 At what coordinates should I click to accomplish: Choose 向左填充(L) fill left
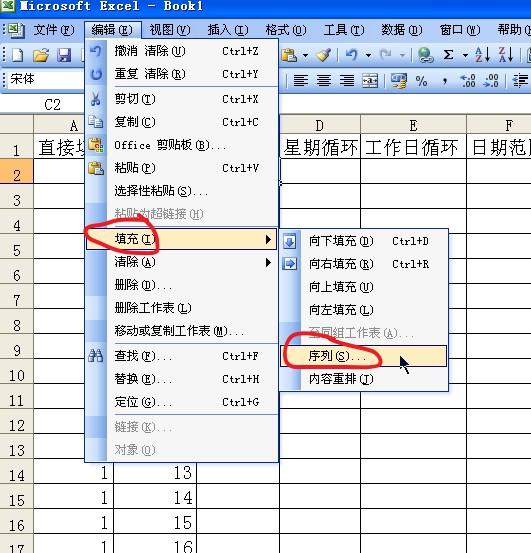(364, 310)
